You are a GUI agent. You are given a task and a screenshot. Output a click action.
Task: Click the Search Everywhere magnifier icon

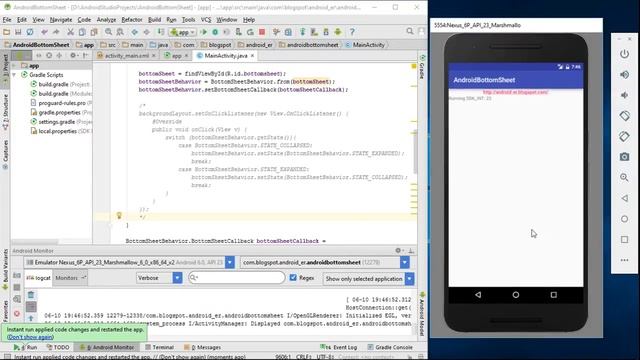coord(410,31)
